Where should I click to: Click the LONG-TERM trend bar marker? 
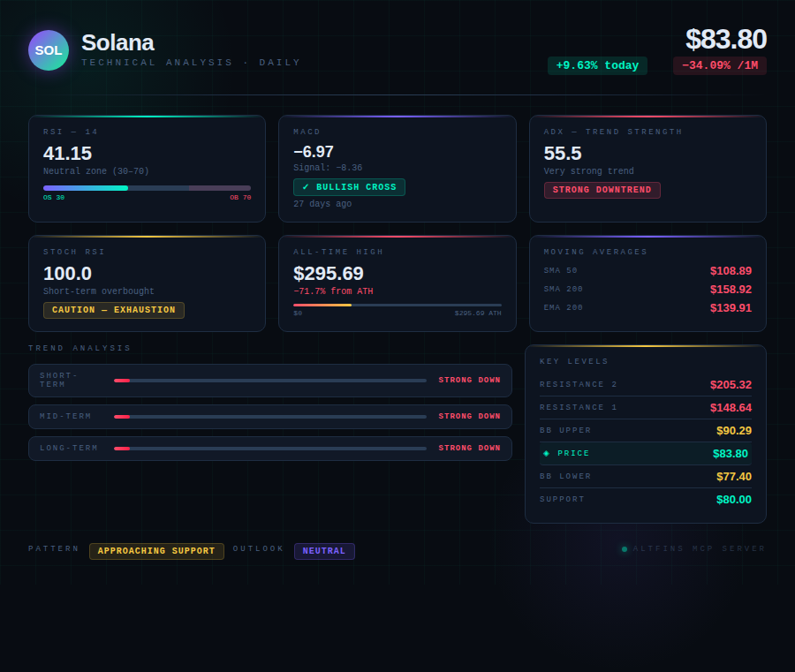click(124, 448)
